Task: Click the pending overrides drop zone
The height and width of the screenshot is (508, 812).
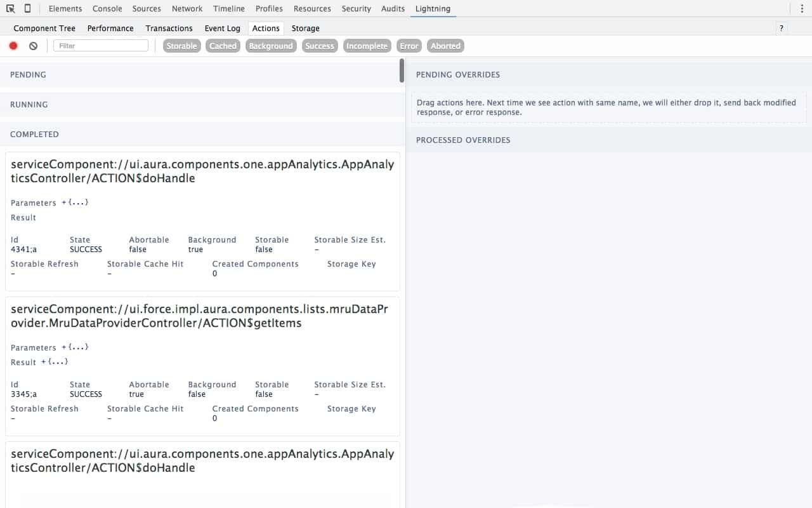Action: click(x=609, y=107)
